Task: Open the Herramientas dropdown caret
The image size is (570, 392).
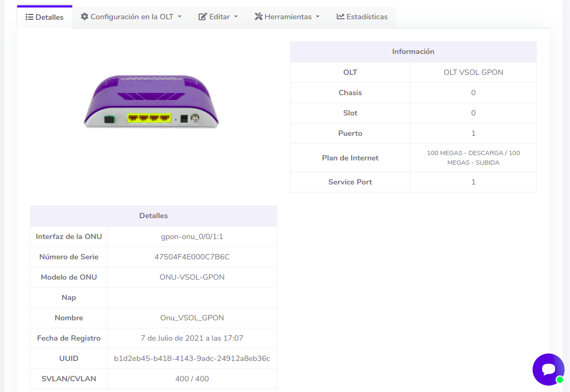Action: point(318,17)
